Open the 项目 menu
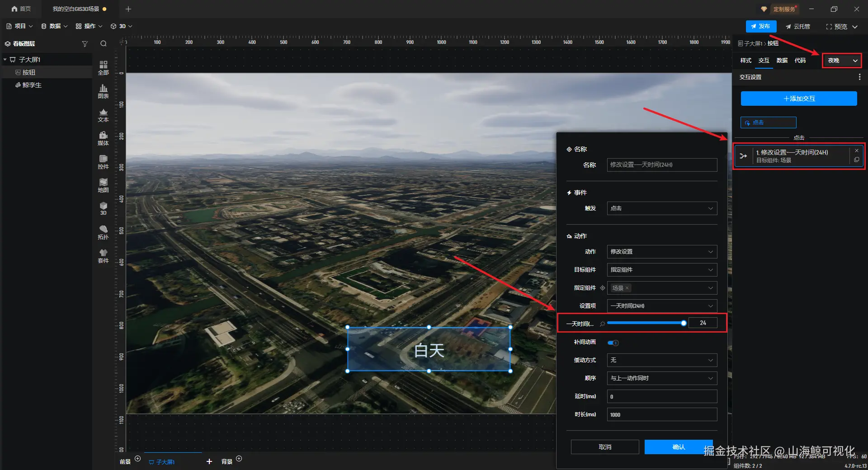868x470 pixels. pos(19,26)
